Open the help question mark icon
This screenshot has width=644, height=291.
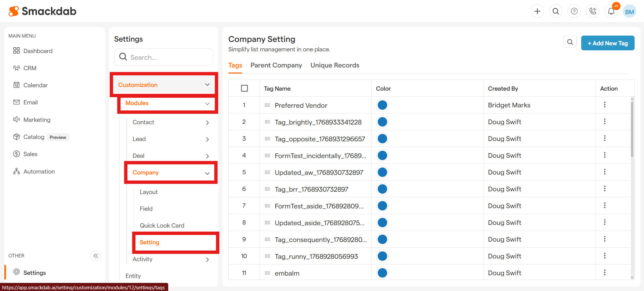[x=574, y=11]
